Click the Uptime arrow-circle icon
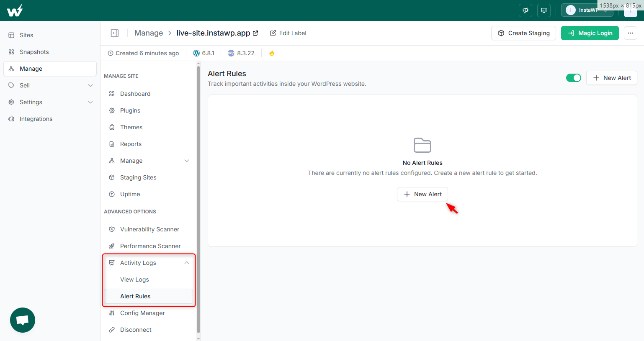Screen dimensions: 644x341 click(x=112, y=194)
